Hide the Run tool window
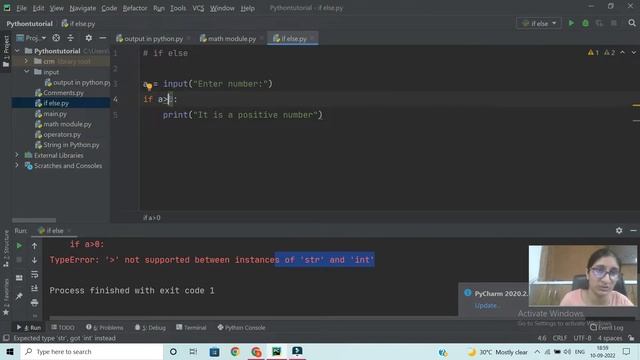The height and width of the screenshot is (360, 640). pos(633,231)
